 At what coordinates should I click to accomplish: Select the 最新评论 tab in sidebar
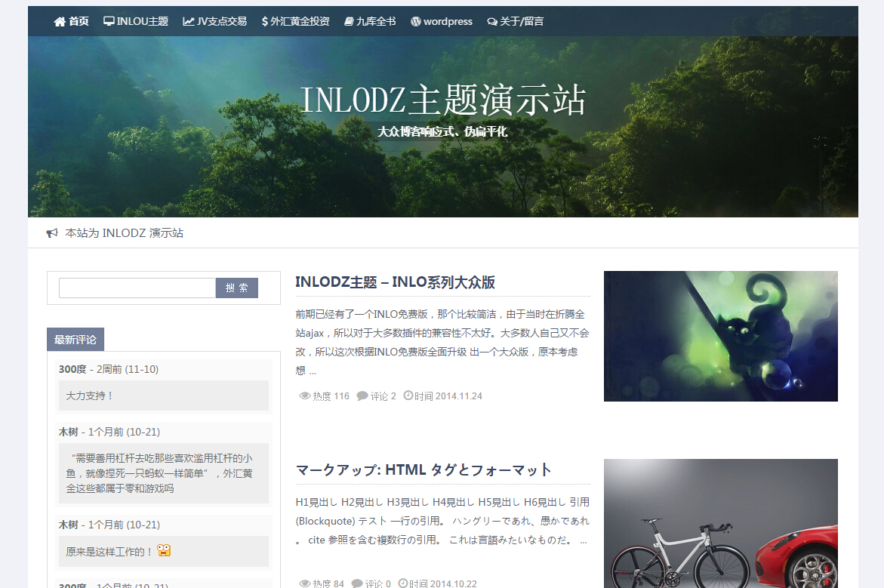point(75,340)
